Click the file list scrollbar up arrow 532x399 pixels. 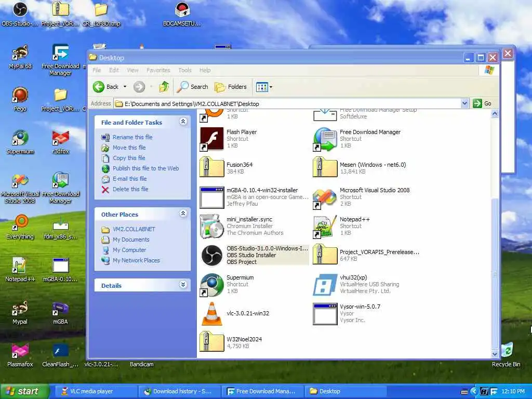[x=495, y=114]
